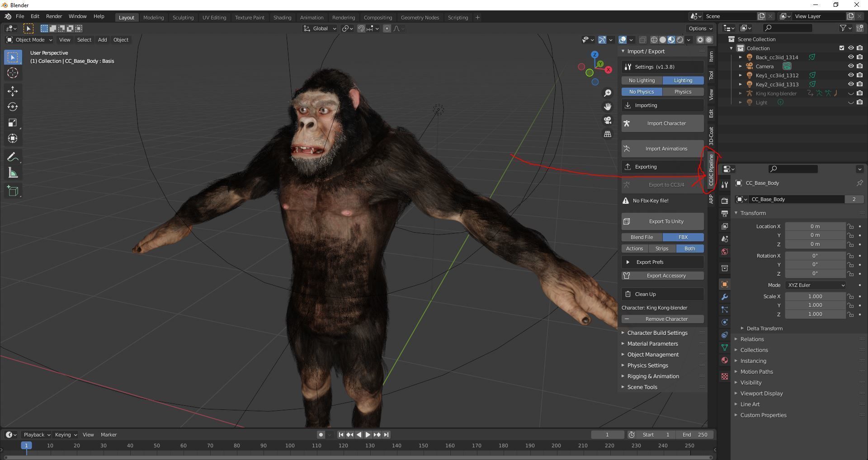
Task: Jump to the timeline start frame
Action: (341, 435)
